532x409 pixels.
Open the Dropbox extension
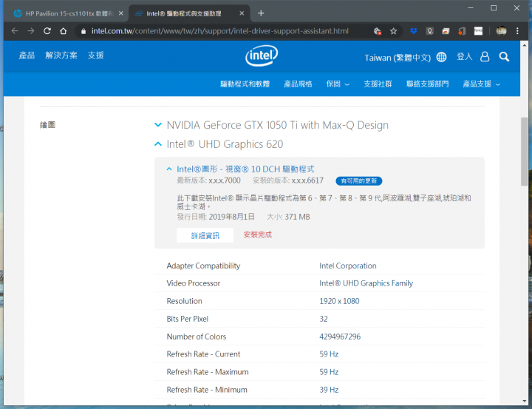click(413, 31)
